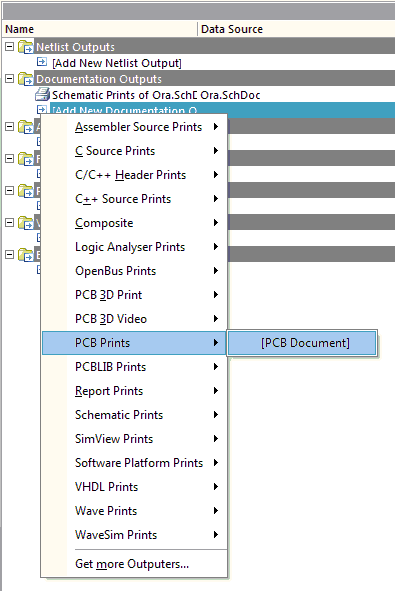Open C Source Prints submenu
The width and height of the screenshot is (395, 591).
click(x=135, y=151)
